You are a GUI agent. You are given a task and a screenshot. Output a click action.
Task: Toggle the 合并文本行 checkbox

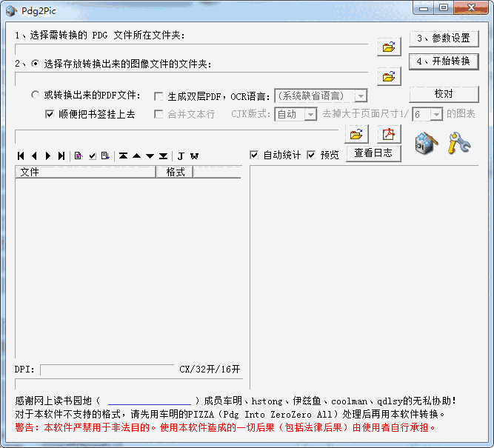tap(158, 114)
